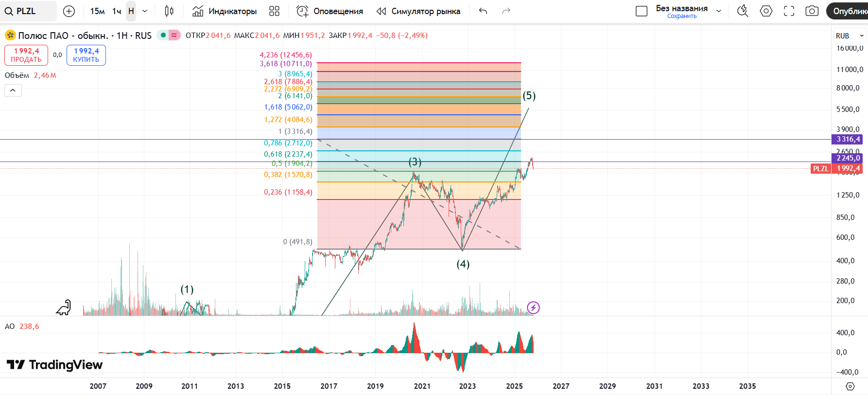Click the red ПРОДАТЬ sell button
Screen dimensions: 868x397
click(26, 55)
